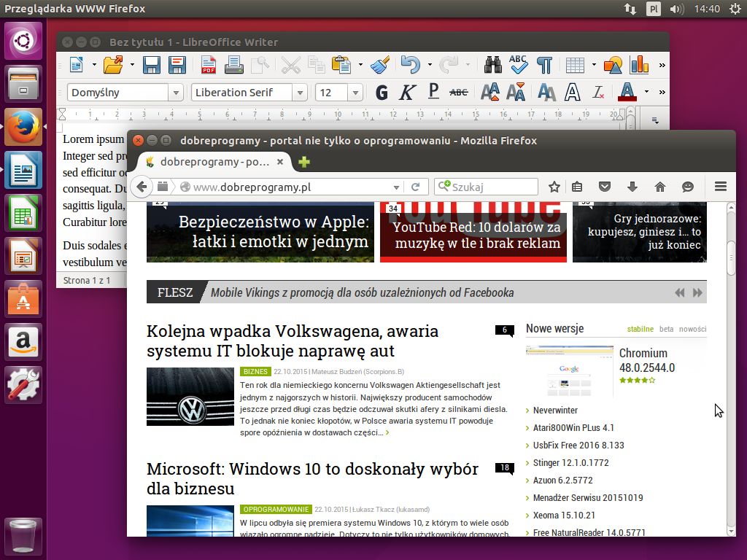
Task: Run spelling check ABC icon
Action: (518, 65)
